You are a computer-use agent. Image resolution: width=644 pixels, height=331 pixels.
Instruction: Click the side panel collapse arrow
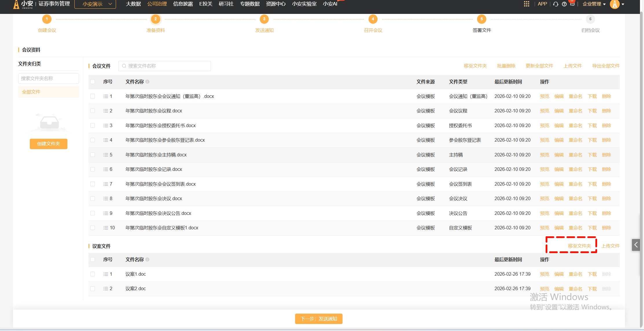[636, 245]
